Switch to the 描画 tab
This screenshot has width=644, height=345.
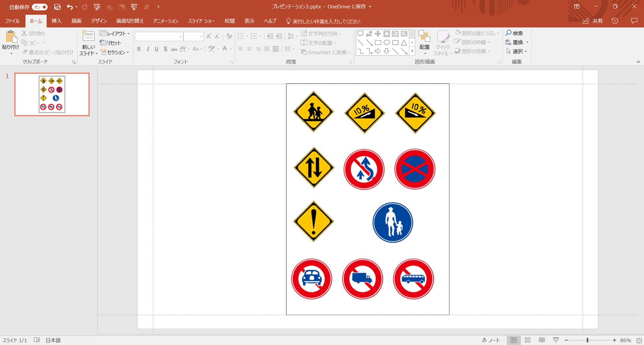click(x=76, y=21)
